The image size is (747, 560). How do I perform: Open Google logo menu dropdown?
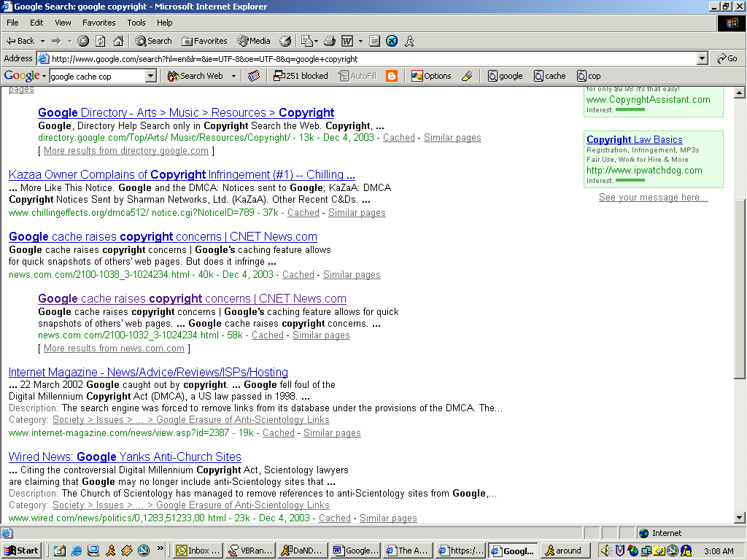click(44, 76)
